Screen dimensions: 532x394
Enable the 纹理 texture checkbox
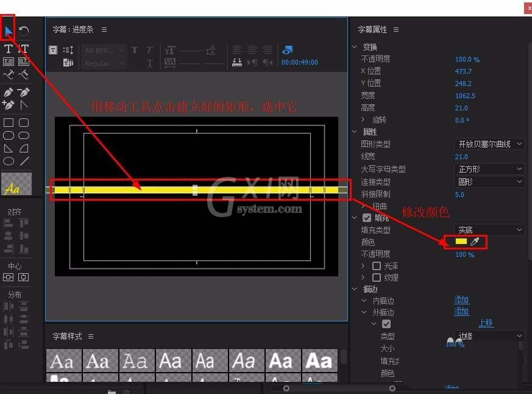point(377,278)
